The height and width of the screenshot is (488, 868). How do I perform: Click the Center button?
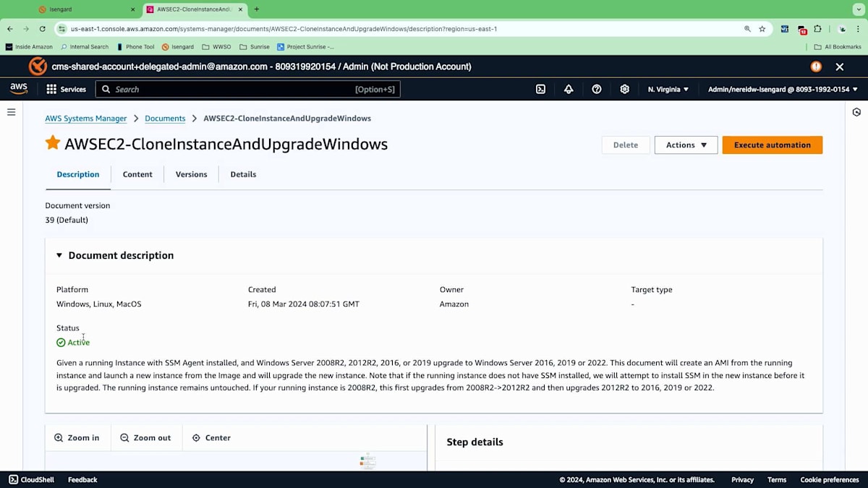pos(211,437)
